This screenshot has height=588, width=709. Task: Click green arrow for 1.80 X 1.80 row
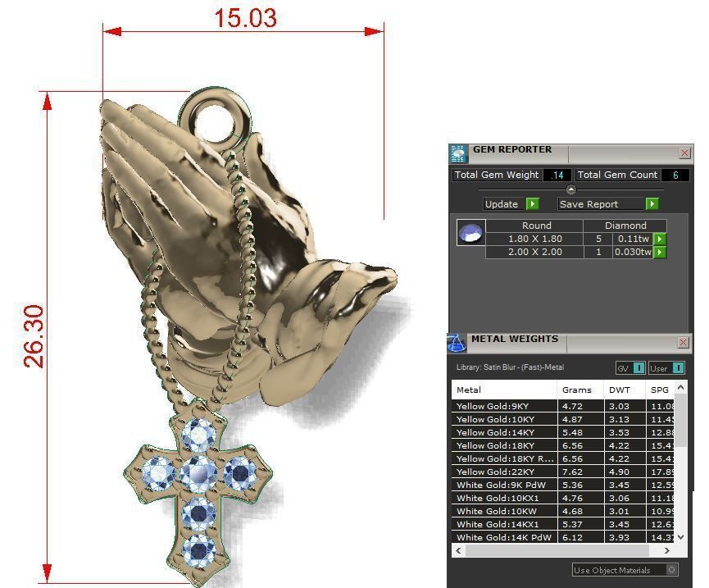coord(660,239)
